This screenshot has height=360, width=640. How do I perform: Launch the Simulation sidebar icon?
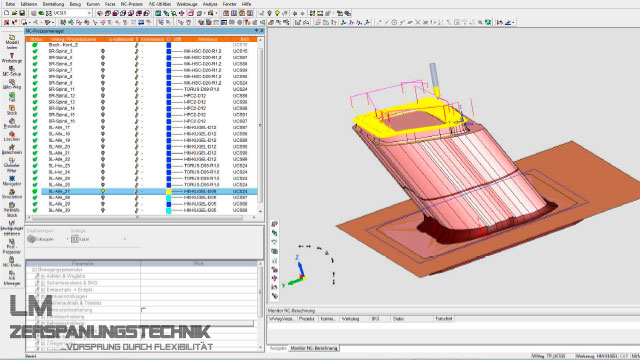pyautogui.click(x=12, y=194)
